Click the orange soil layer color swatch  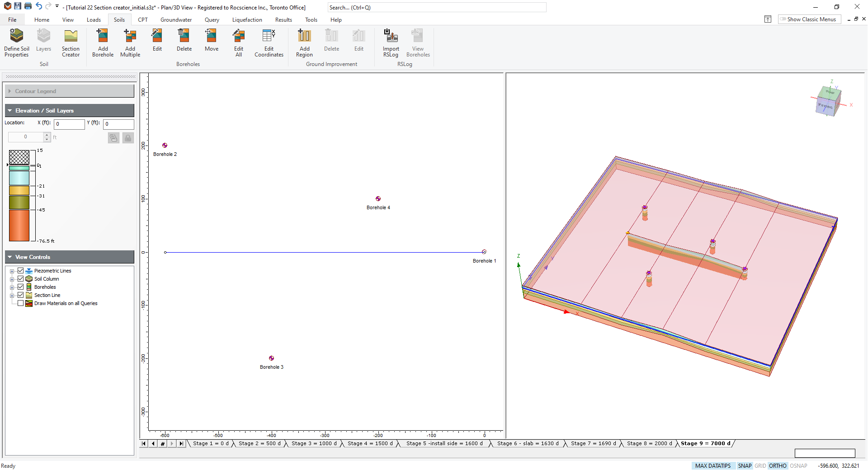pos(19,226)
